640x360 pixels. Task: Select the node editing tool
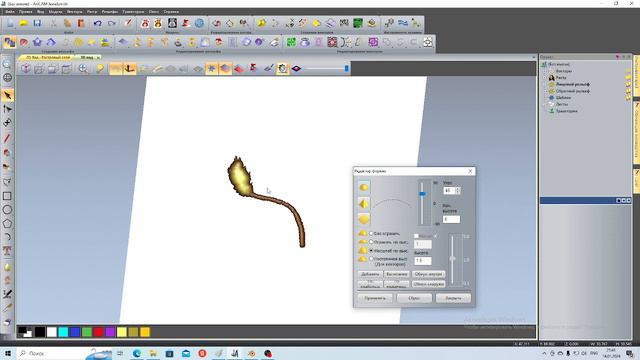point(7,109)
